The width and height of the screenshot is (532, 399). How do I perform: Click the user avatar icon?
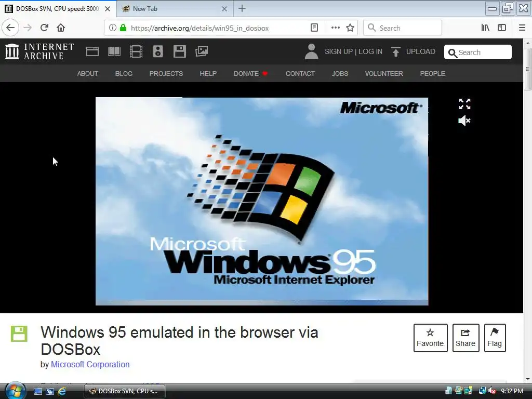point(311,51)
